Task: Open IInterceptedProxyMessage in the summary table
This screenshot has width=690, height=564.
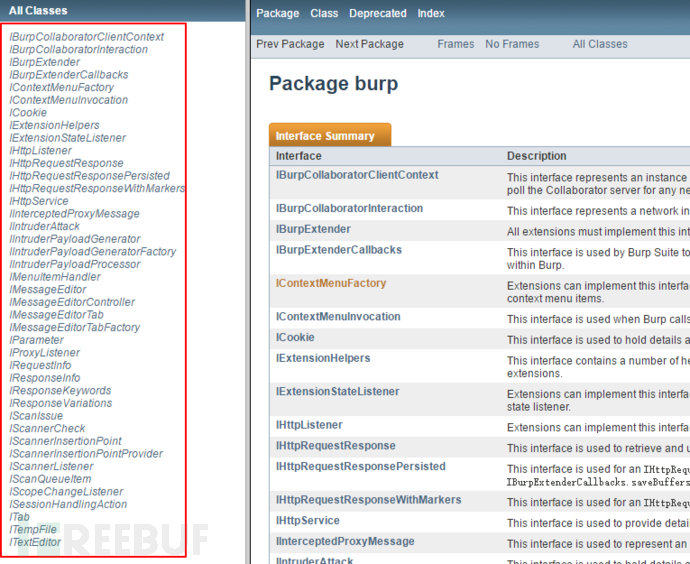Action: pos(345,541)
